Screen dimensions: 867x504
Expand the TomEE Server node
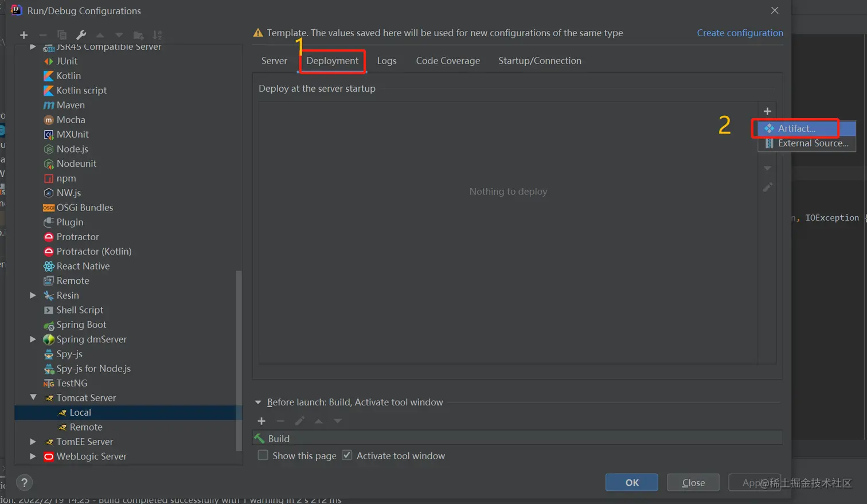33,442
